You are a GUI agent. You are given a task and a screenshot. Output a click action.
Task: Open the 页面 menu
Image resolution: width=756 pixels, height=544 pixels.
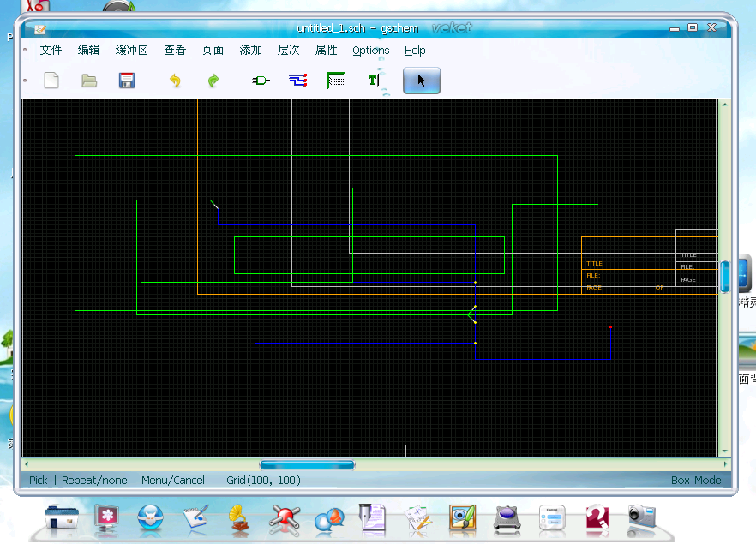pyautogui.click(x=213, y=50)
